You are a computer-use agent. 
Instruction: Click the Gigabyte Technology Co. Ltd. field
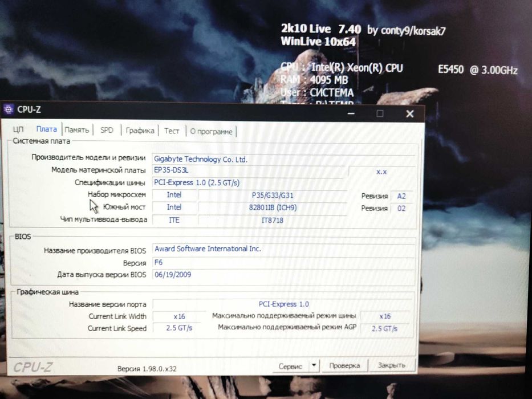[283, 159]
